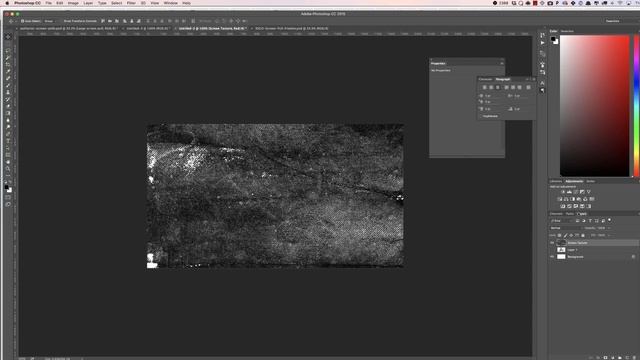Select the Move tool

point(8,37)
